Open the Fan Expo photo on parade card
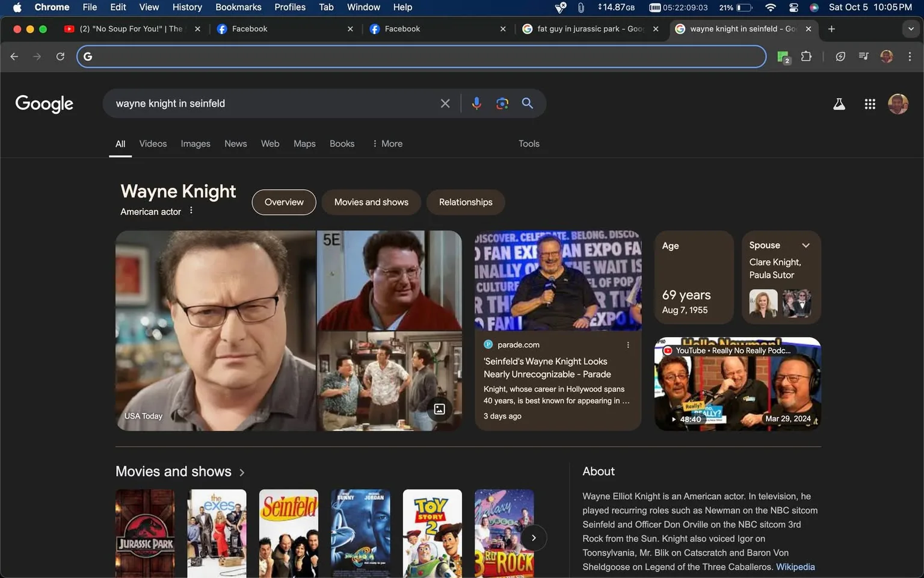The image size is (924, 578). (558, 281)
